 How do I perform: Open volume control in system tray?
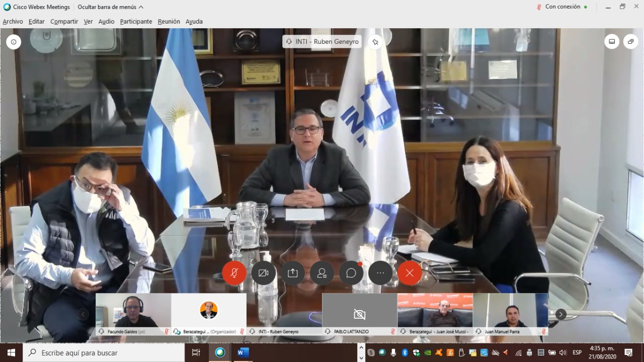(562, 352)
